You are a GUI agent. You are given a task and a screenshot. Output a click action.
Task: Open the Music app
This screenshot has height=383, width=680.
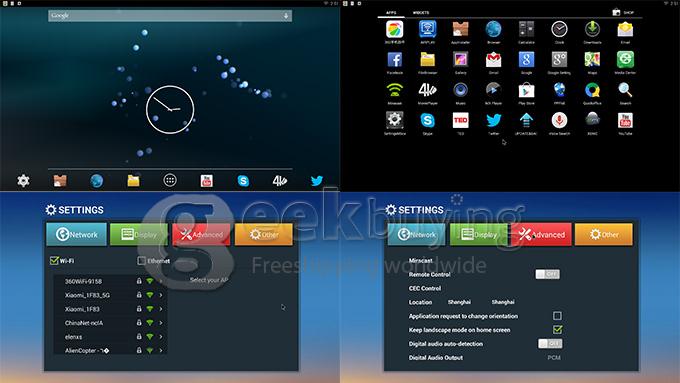click(x=460, y=91)
